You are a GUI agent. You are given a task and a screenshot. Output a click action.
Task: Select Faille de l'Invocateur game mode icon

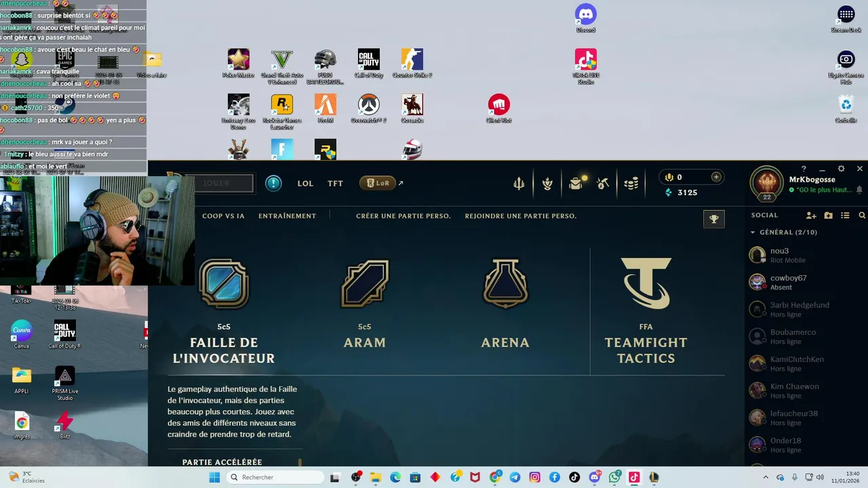coord(224,284)
